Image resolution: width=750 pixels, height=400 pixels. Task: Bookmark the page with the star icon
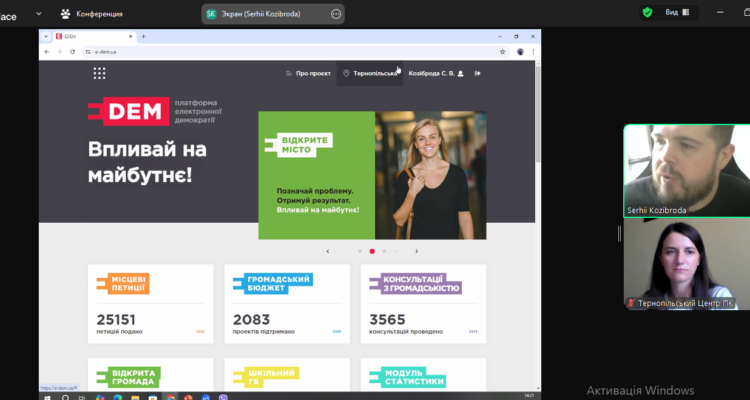point(502,51)
